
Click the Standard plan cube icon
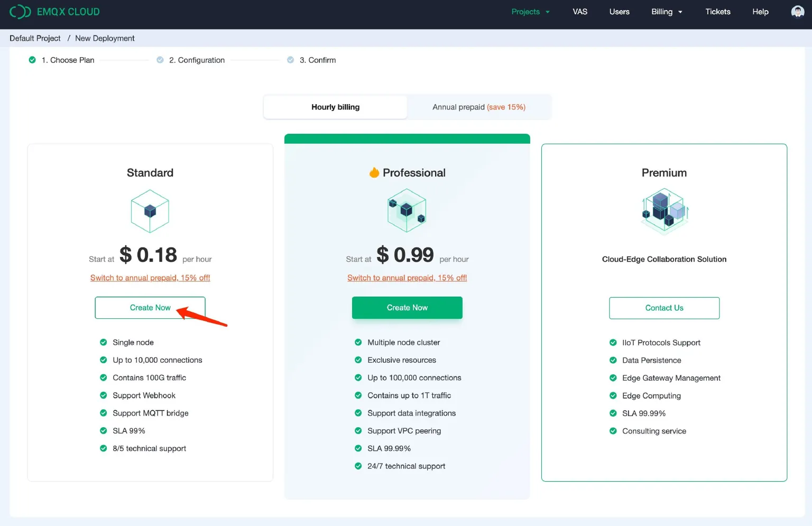pyautogui.click(x=150, y=211)
